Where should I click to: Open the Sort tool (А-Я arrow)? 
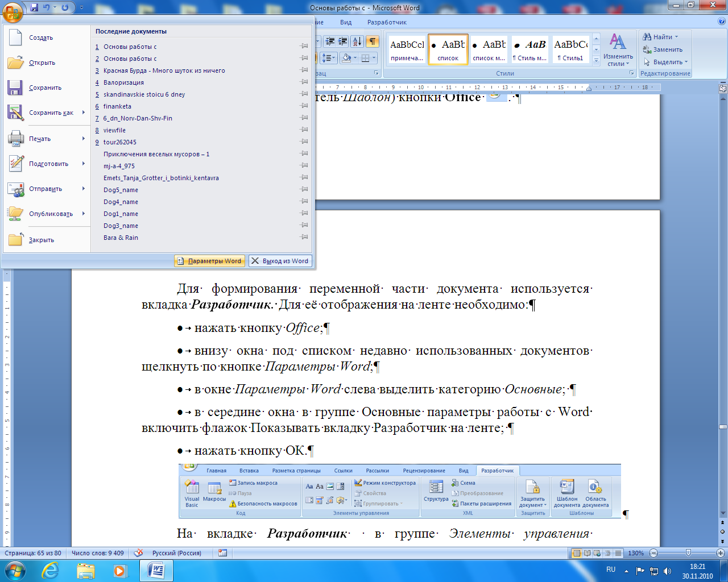coord(357,41)
